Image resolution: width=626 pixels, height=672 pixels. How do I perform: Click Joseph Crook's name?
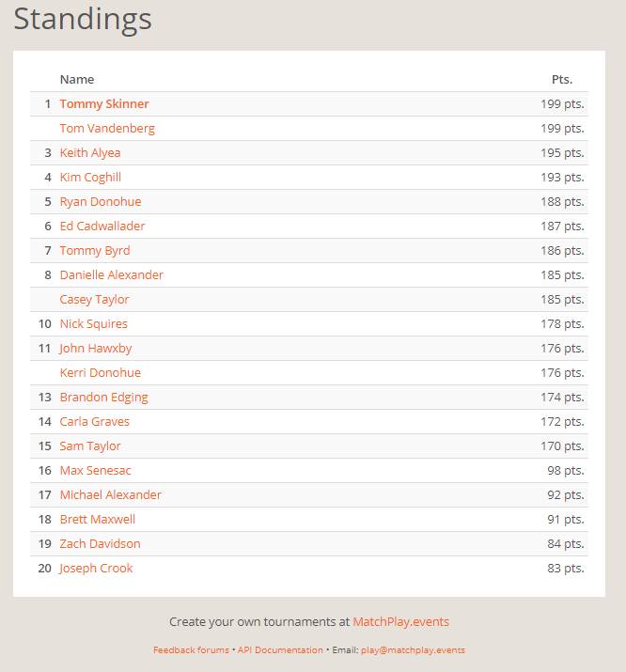[x=96, y=569]
